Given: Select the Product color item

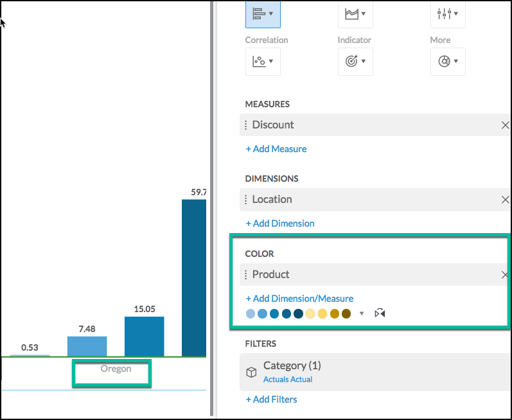Looking at the screenshot, I should [375, 275].
